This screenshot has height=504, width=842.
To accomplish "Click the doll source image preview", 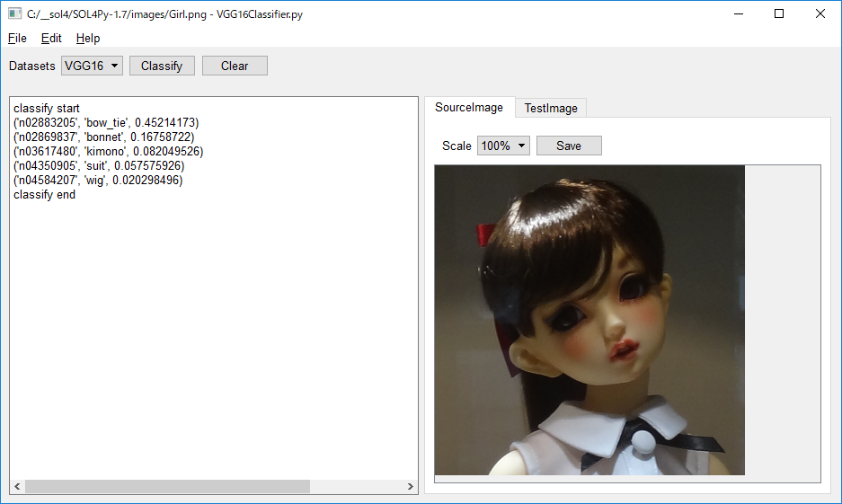I will (x=589, y=320).
